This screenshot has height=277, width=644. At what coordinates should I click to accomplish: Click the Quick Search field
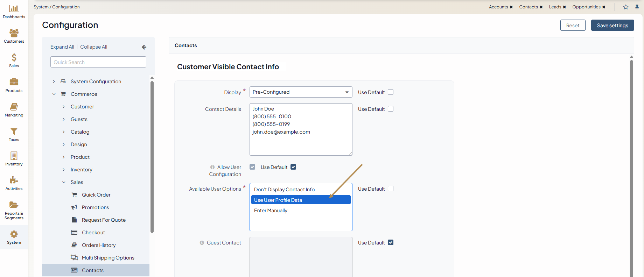click(x=98, y=62)
